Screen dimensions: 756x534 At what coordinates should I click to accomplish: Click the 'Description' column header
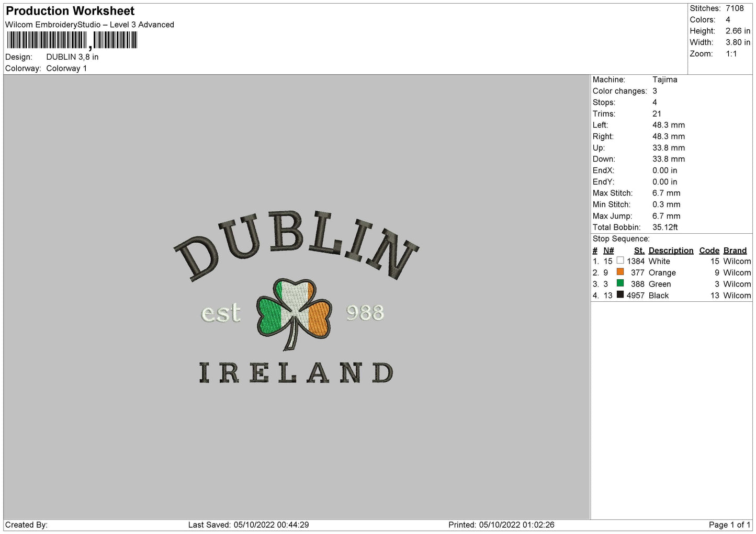click(671, 251)
